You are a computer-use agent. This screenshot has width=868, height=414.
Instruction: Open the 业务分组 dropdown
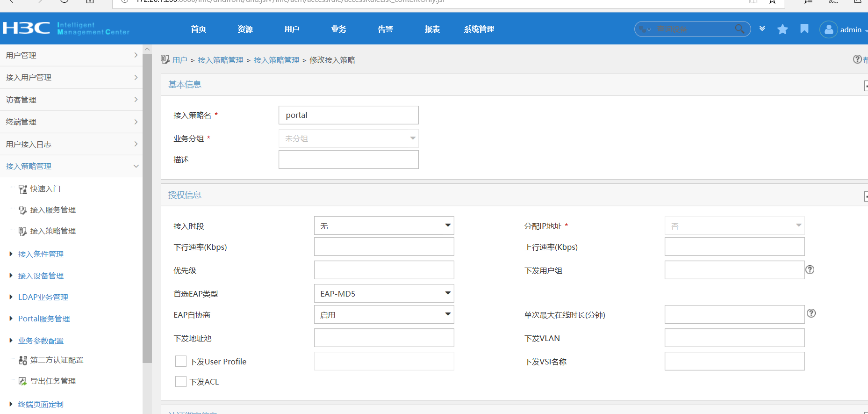(349, 138)
